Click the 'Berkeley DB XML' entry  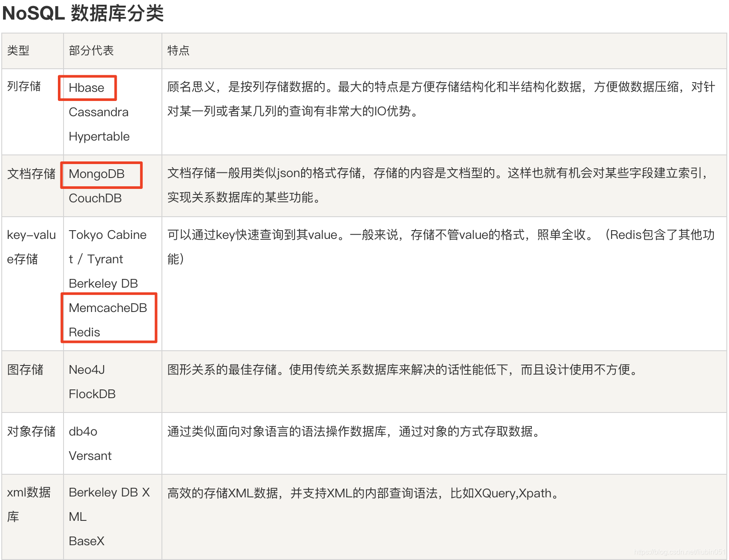point(109,504)
